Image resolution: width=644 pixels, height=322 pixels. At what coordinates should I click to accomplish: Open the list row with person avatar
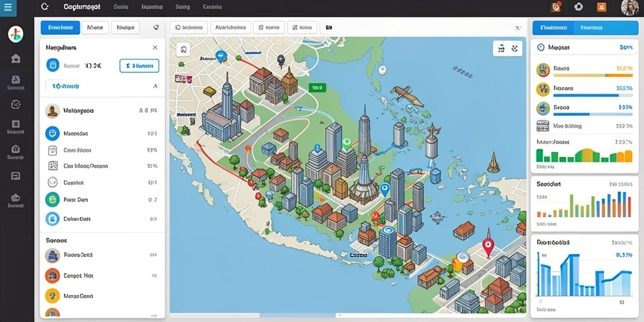[x=102, y=111]
